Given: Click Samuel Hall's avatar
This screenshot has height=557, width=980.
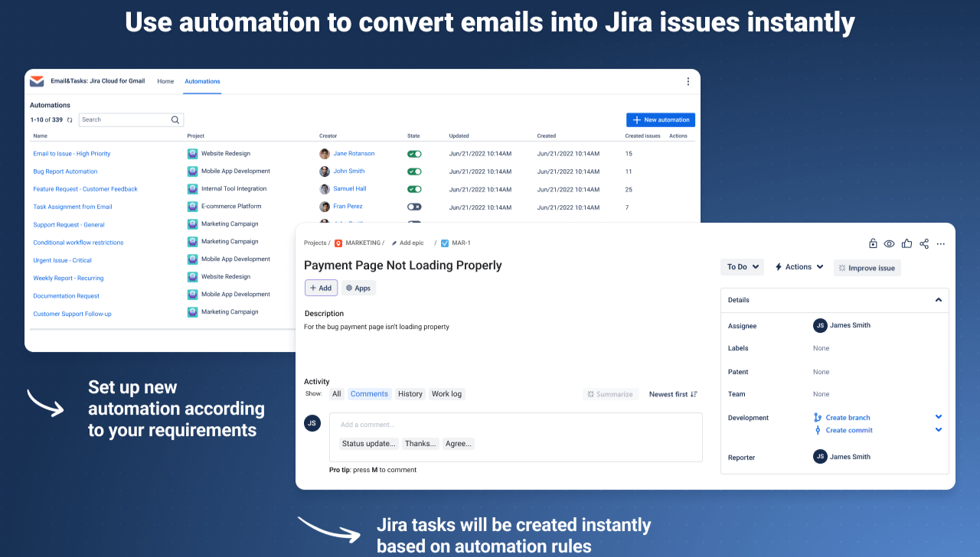Looking at the screenshot, I should [325, 189].
